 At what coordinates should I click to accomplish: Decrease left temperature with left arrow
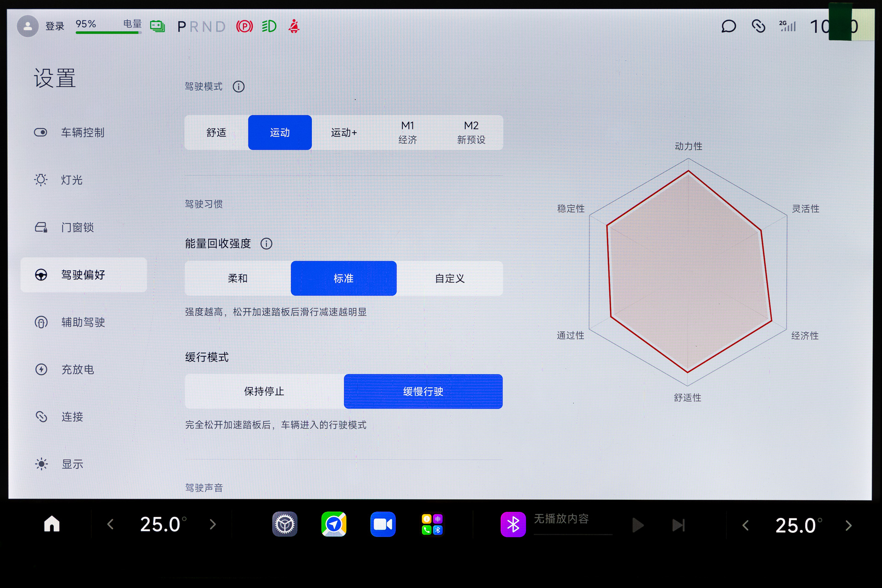pyautogui.click(x=110, y=524)
